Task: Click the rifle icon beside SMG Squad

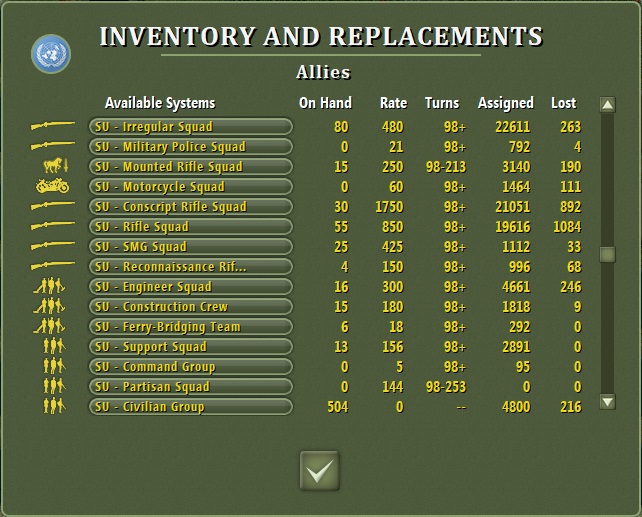Action: coord(53,246)
